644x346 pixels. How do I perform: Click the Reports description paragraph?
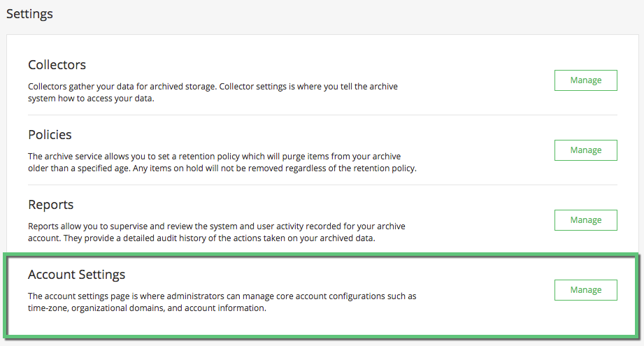pyautogui.click(x=217, y=232)
